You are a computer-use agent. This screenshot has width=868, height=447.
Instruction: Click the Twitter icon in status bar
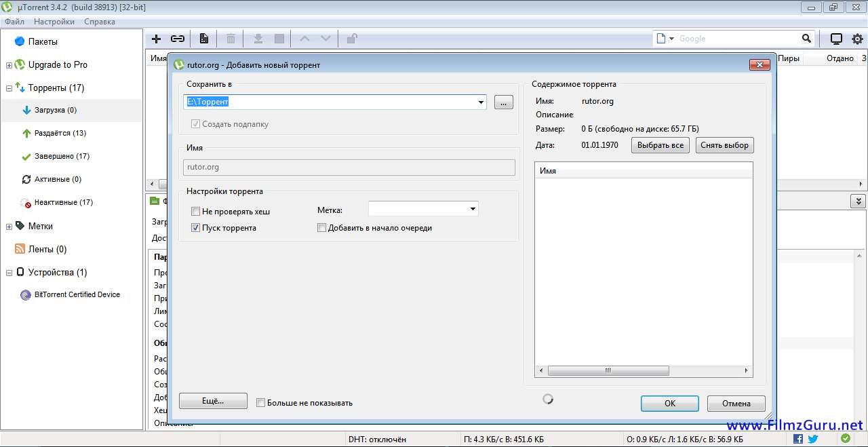pos(812,439)
